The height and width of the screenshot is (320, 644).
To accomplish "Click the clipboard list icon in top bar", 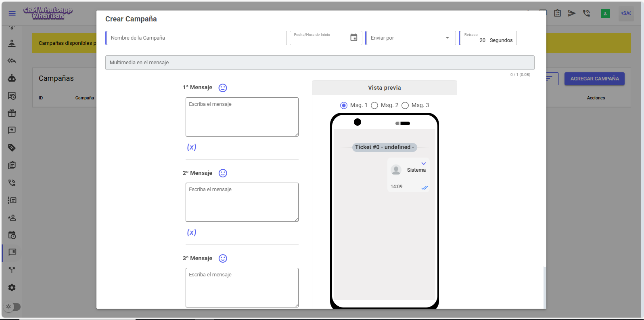I will coord(557,13).
